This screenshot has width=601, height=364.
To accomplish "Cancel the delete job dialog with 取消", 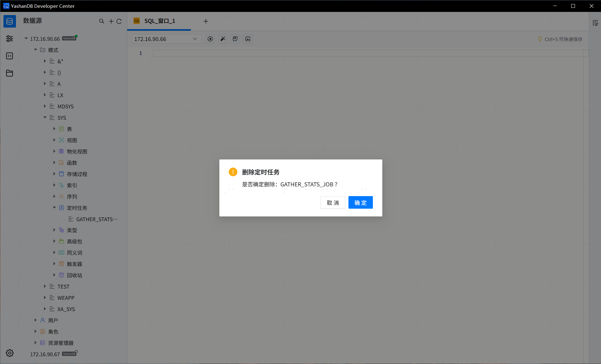I will click(333, 203).
